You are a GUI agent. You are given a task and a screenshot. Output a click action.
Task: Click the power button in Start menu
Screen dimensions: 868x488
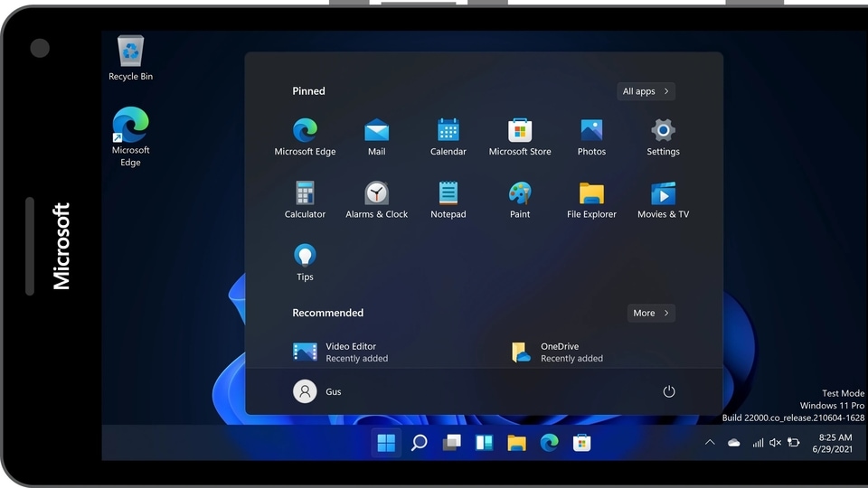coord(669,391)
